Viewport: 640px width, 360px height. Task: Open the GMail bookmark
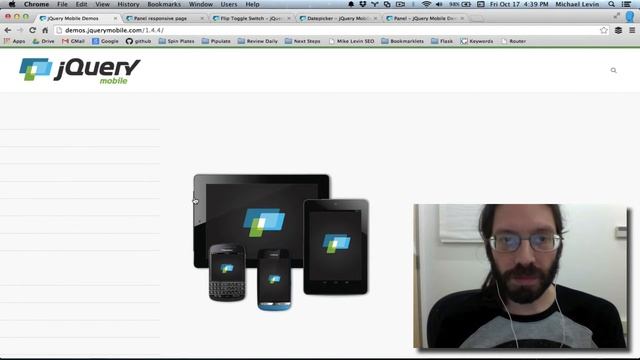point(73,41)
